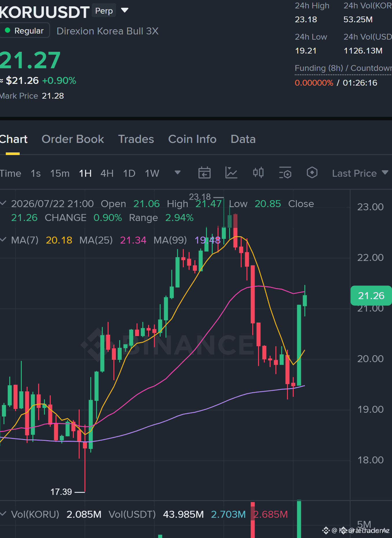Select the 1H interval
This screenshot has width=392, height=538.
coord(85,173)
